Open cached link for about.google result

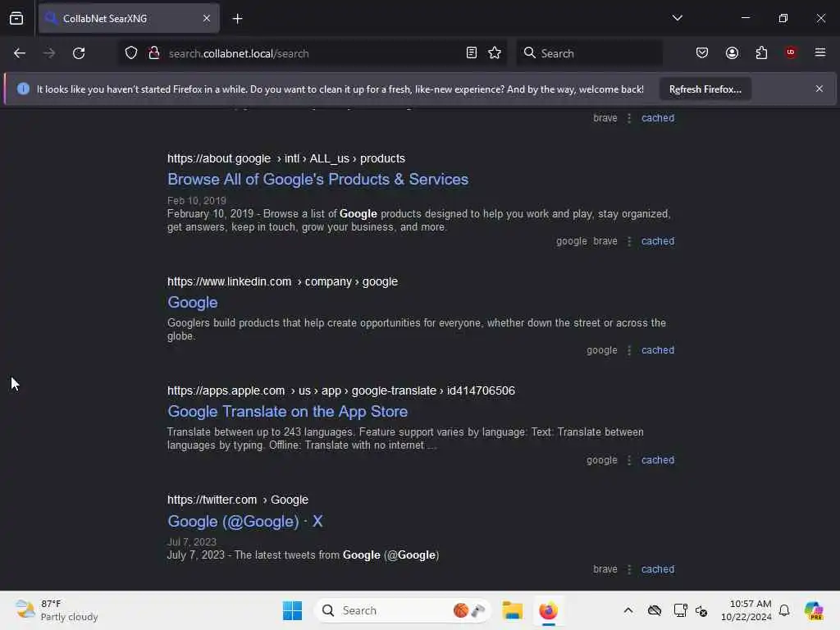point(658,241)
